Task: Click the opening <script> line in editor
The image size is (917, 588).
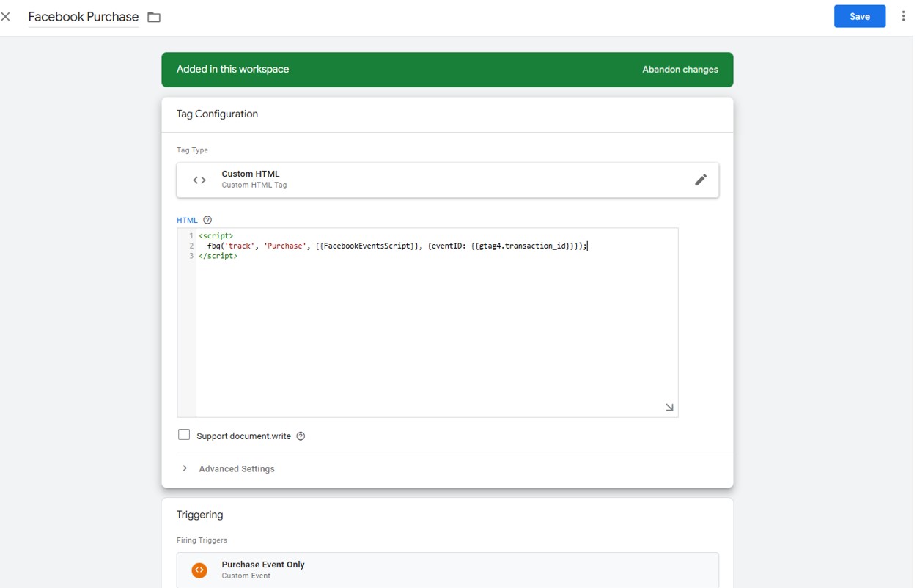Action: click(x=216, y=236)
